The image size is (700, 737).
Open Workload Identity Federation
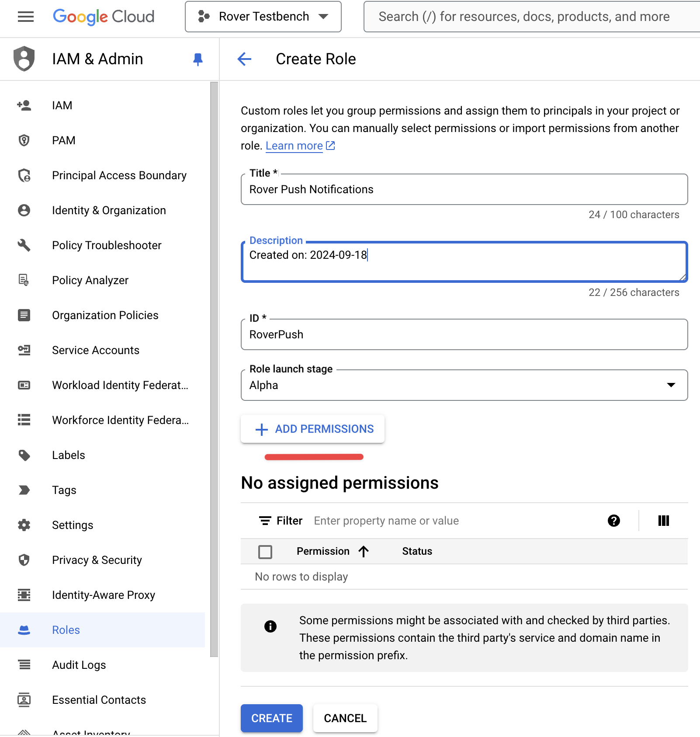120,385
